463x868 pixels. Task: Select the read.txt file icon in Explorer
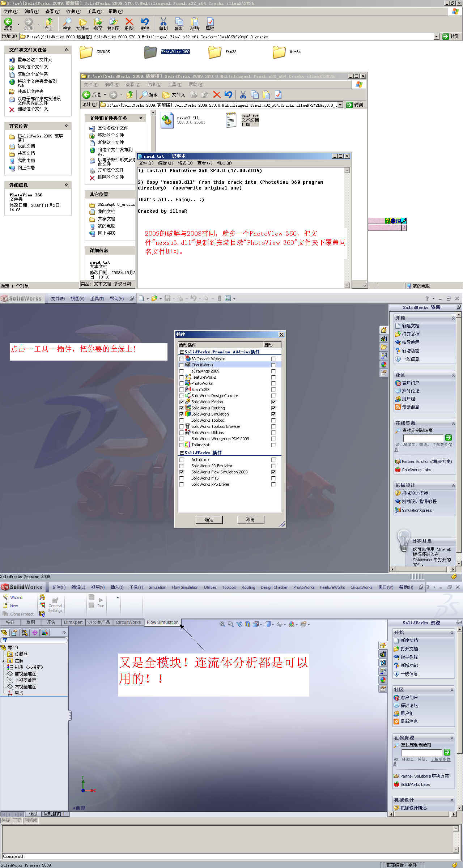[x=231, y=120]
